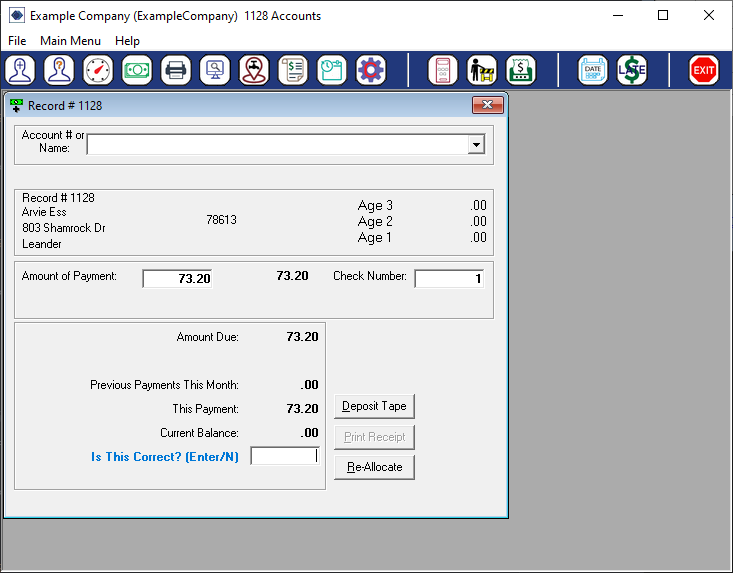The width and height of the screenshot is (733, 573).
Task: Click the pink handheld device icon
Action: (x=443, y=70)
